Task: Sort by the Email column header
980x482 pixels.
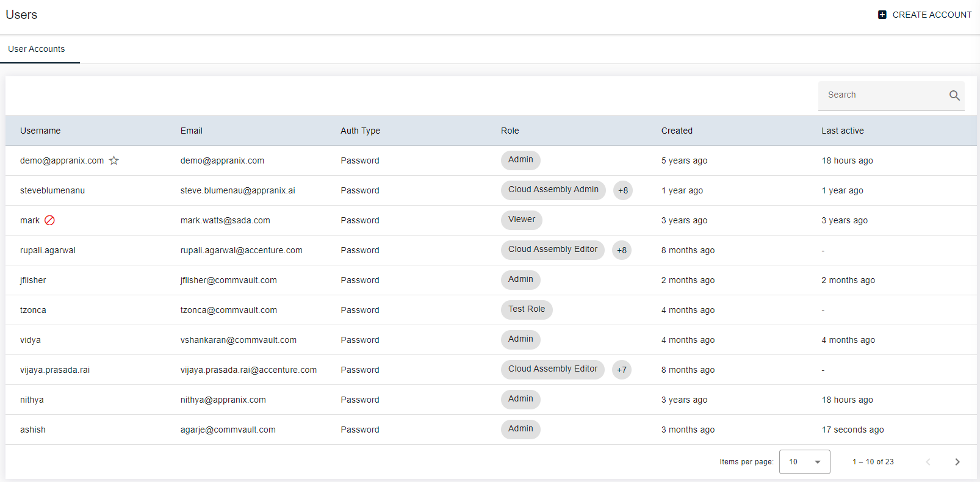Action: coord(191,131)
